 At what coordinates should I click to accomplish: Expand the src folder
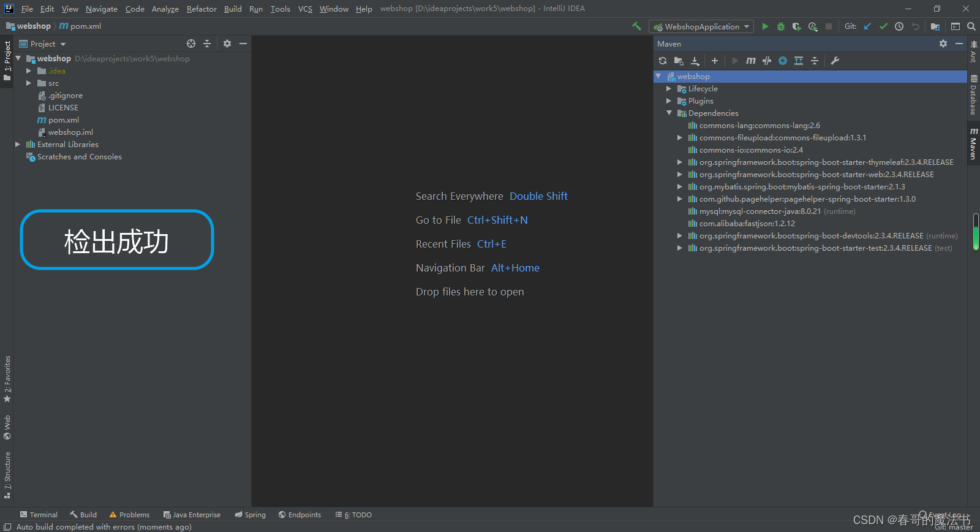point(29,83)
